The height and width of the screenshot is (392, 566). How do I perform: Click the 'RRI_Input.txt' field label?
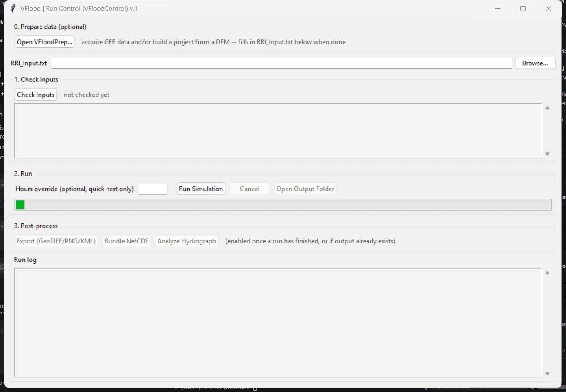pyautogui.click(x=29, y=64)
